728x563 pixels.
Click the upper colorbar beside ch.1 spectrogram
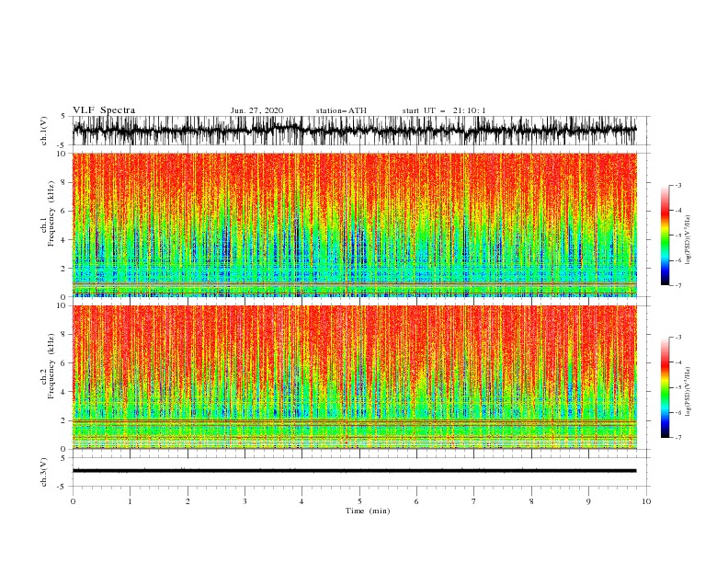[x=665, y=236]
